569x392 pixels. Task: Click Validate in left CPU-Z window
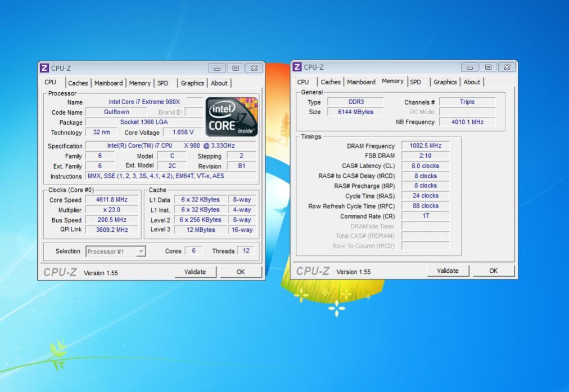click(x=195, y=272)
